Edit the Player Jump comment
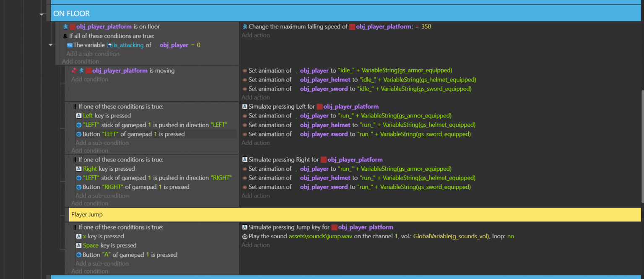 [x=87, y=214]
